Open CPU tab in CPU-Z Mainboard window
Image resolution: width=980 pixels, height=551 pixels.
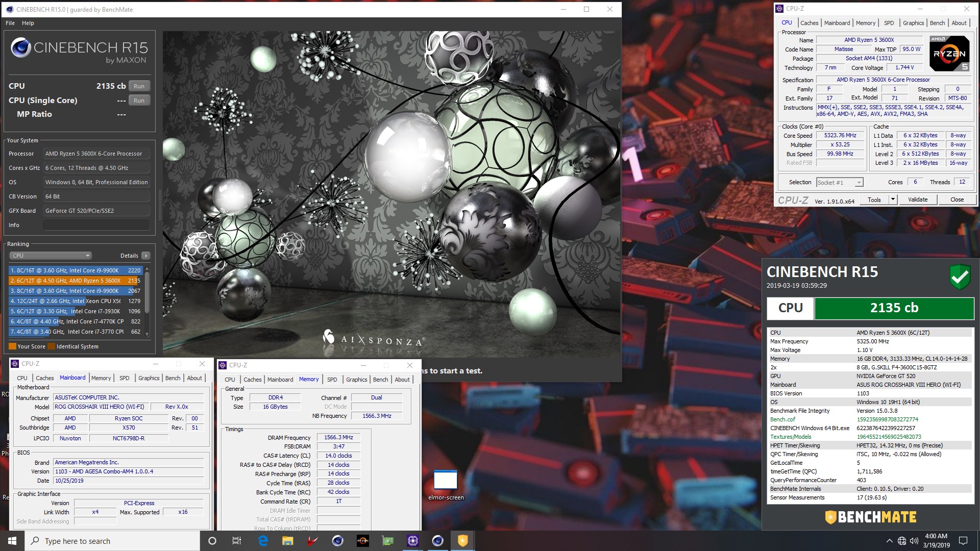[x=22, y=378]
